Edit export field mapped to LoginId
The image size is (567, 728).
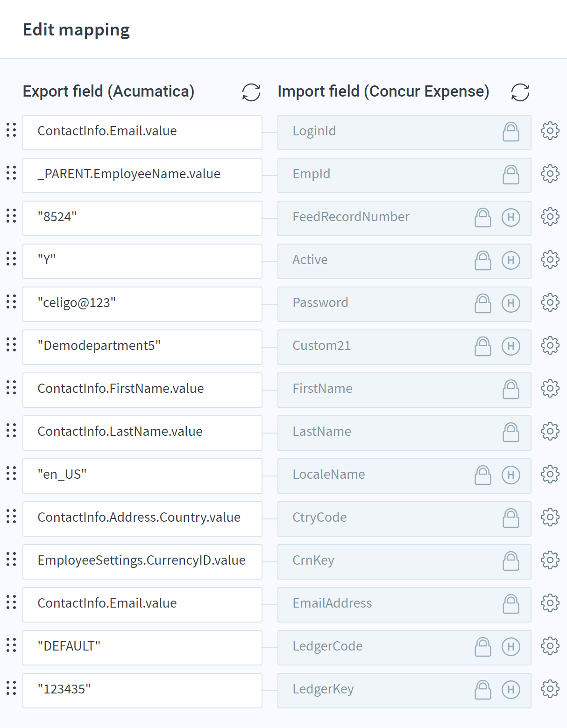[x=142, y=133]
